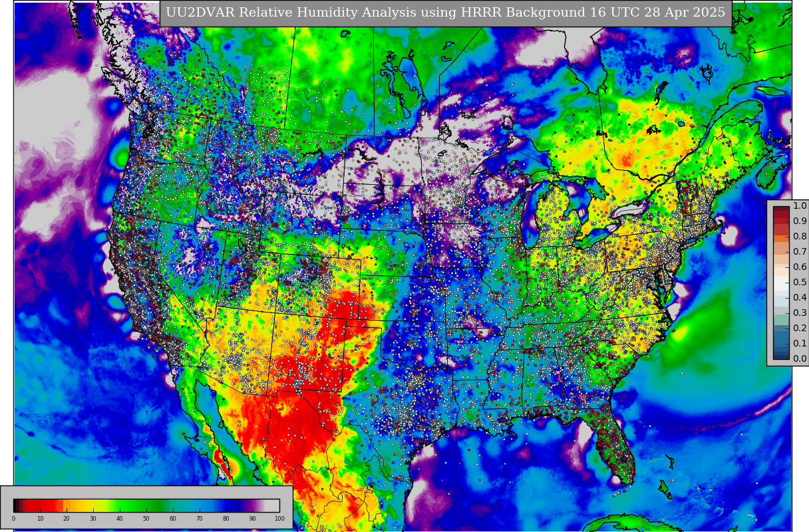Click the '40' tick label on the horizontal humidity colorbar
Image resolution: width=809 pixels, height=532 pixels.
click(120, 519)
